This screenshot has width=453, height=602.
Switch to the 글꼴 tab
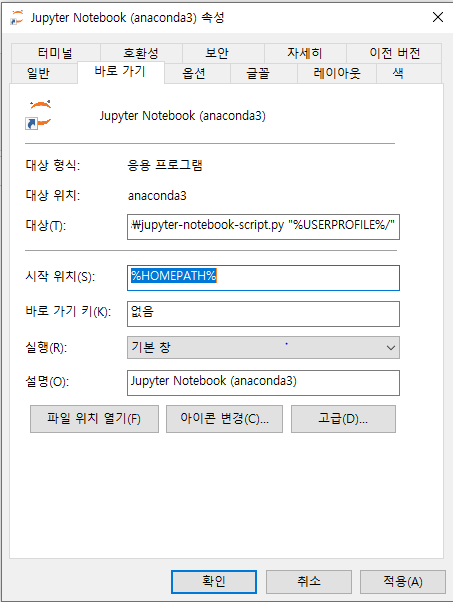(x=264, y=73)
